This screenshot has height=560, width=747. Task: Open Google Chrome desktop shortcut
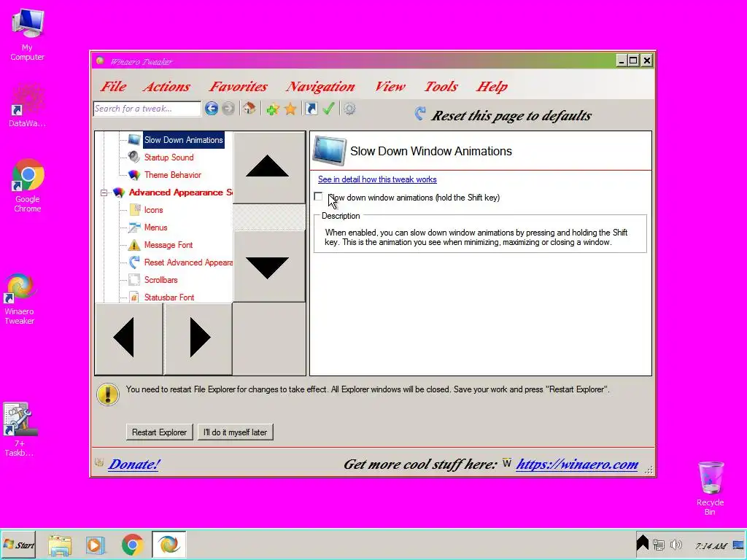(x=28, y=186)
